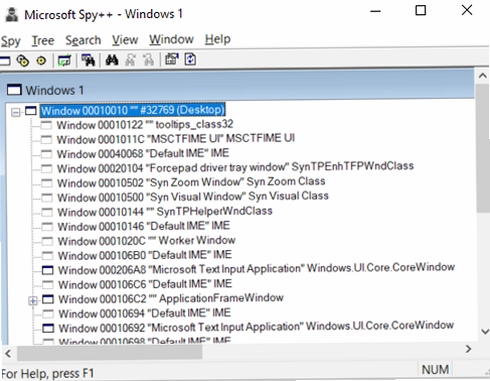Click the Find Window toolbar icon

click(88, 60)
